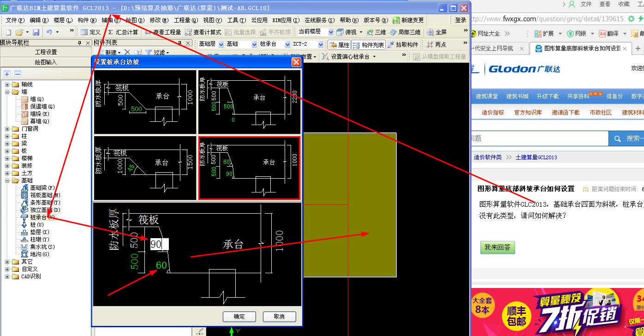
Task: Click 绘图输入 navigation button
Action: tap(46, 62)
